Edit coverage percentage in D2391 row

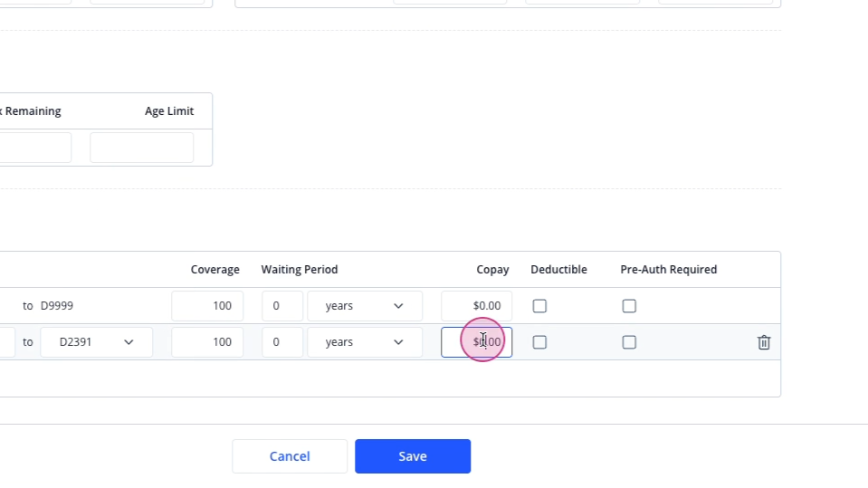(x=207, y=341)
